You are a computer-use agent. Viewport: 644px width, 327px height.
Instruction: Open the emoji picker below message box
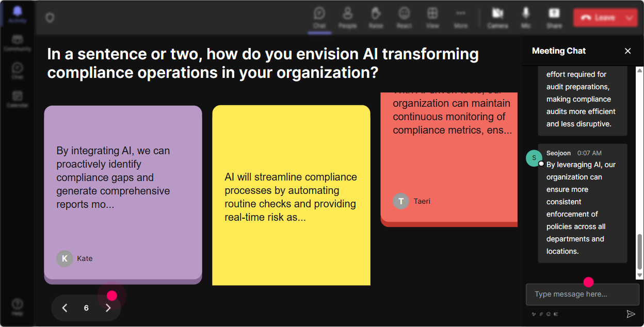coord(549,314)
